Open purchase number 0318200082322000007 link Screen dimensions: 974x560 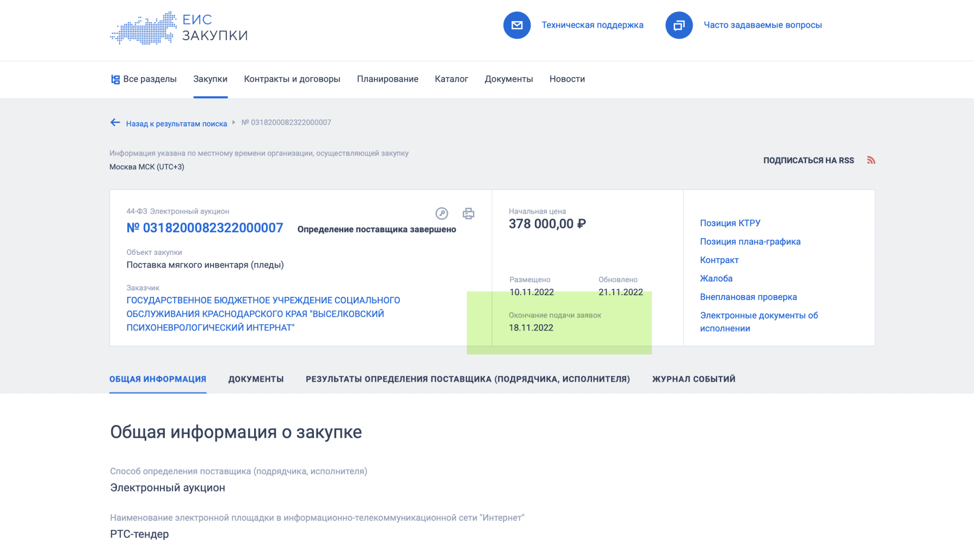tap(205, 228)
